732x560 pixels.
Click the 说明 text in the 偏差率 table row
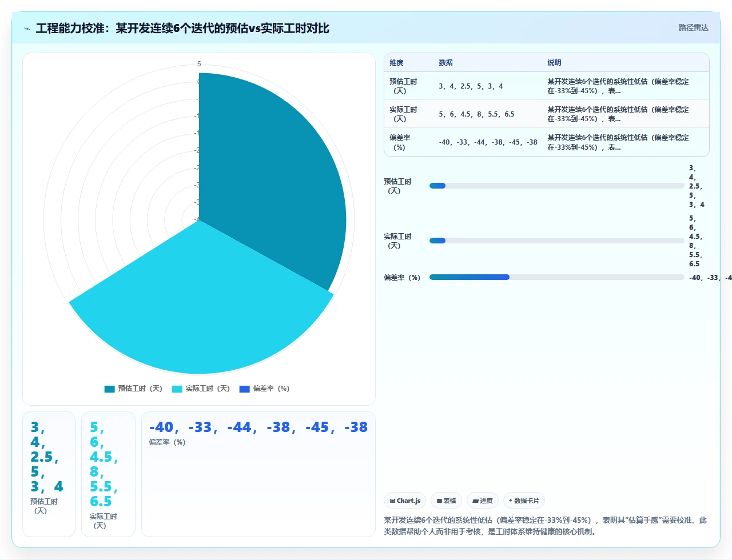click(x=618, y=142)
